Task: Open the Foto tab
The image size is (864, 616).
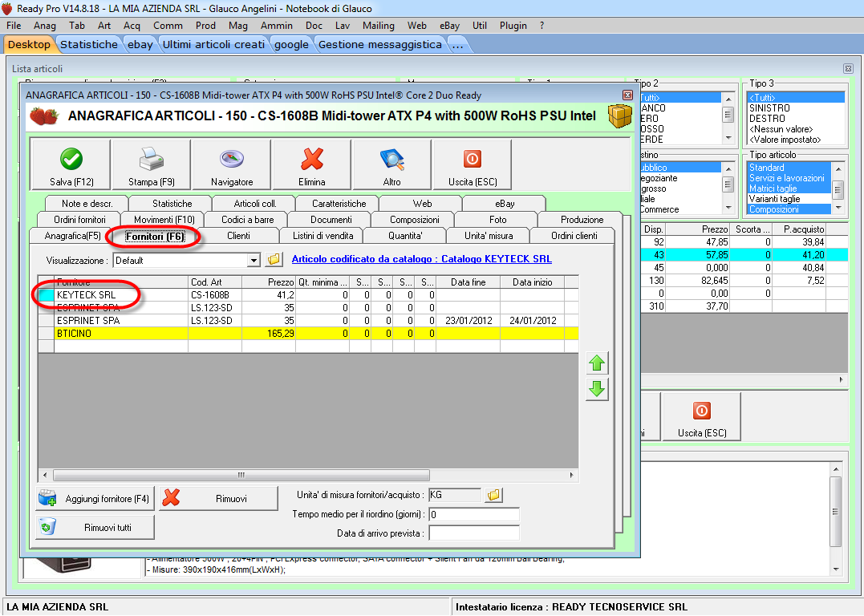Action: point(497,219)
